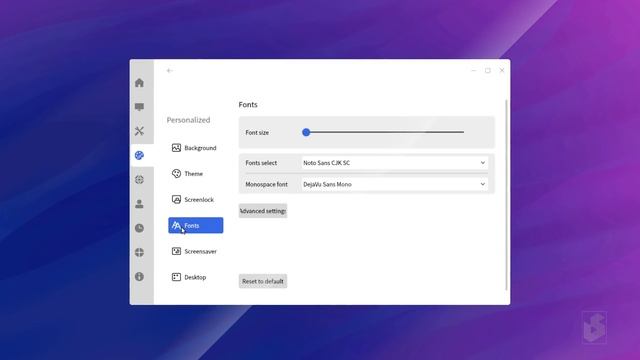Click the picture icon beside Background
Viewport: 640px width, 360px height.
176,148
